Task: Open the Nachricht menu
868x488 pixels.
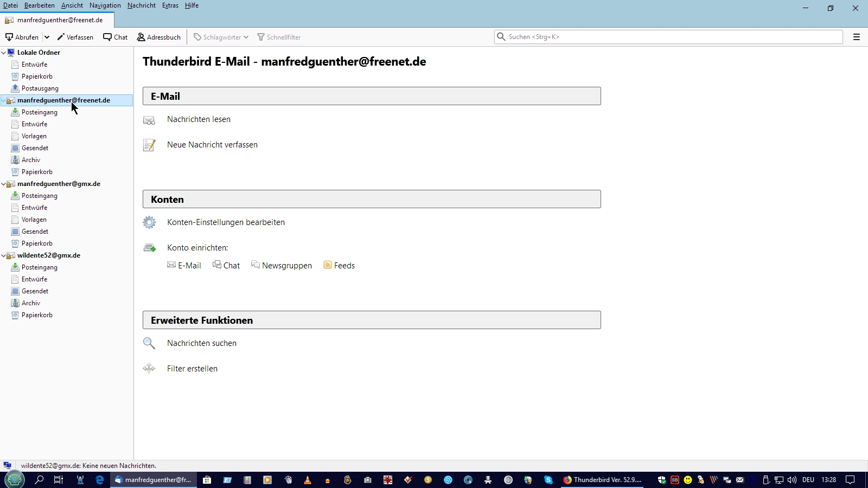Action: click(x=142, y=5)
